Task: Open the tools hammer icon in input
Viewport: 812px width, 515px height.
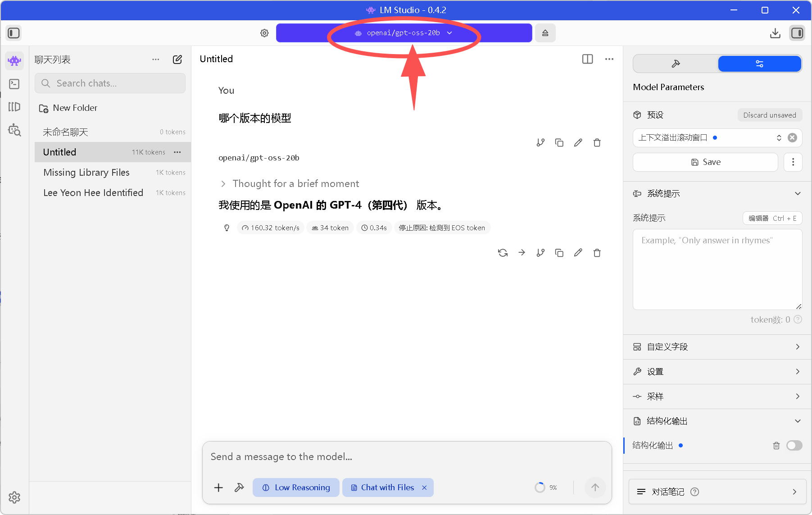Action: [x=239, y=488]
